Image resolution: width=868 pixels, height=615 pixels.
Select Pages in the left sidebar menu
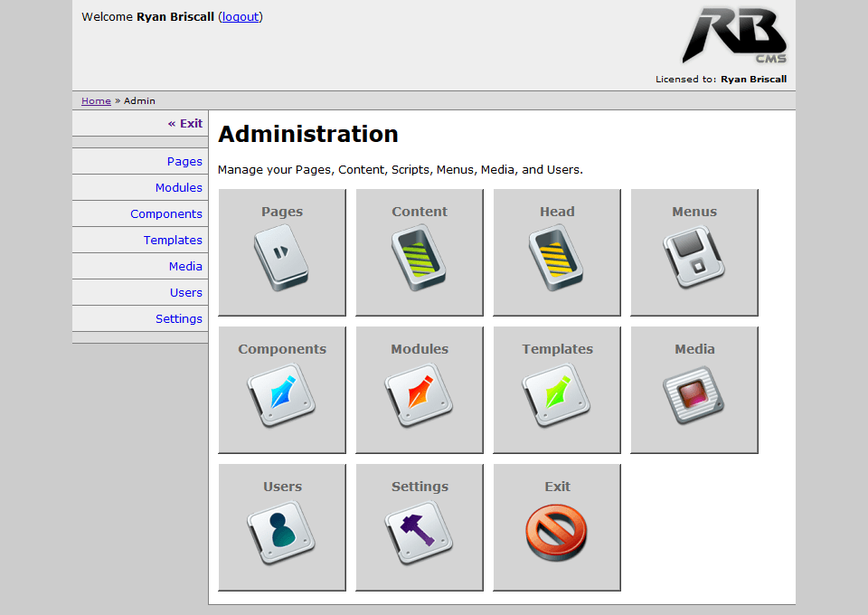pos(184,161)
